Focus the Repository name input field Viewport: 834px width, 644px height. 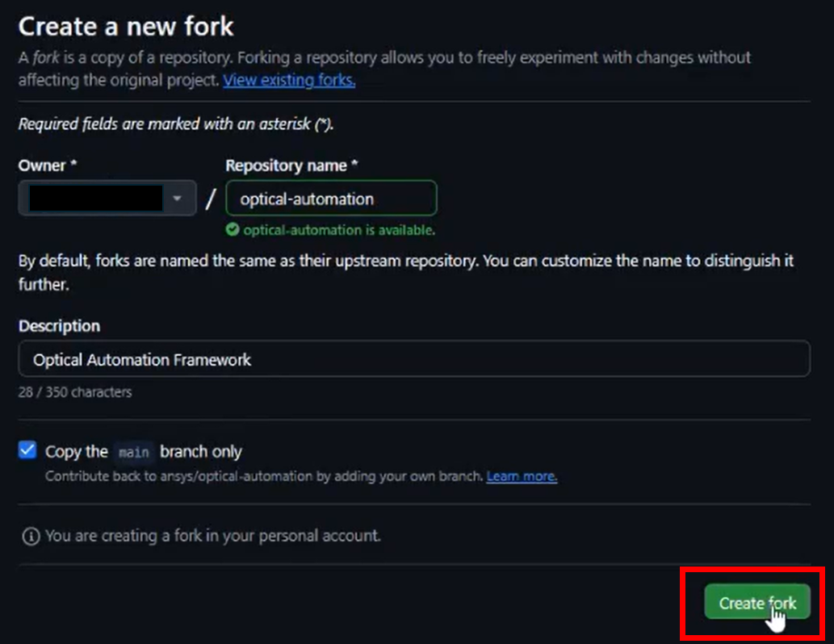(331, 199)
